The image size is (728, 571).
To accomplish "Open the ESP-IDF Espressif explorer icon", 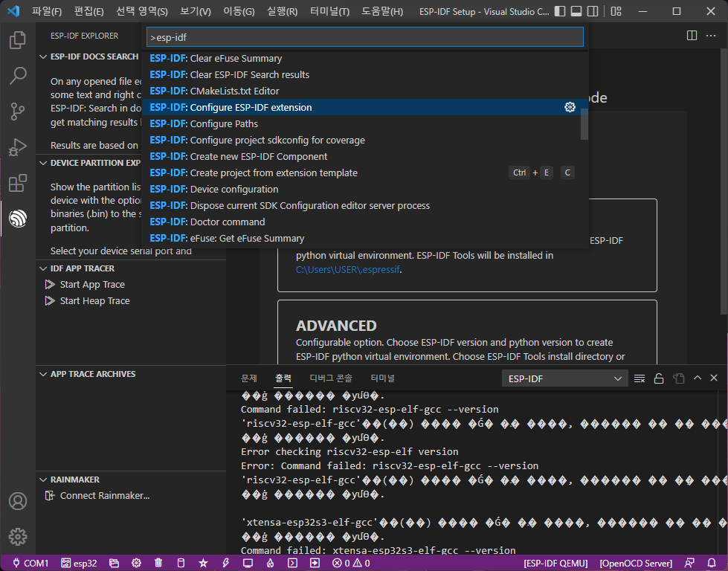I will 18,219.
